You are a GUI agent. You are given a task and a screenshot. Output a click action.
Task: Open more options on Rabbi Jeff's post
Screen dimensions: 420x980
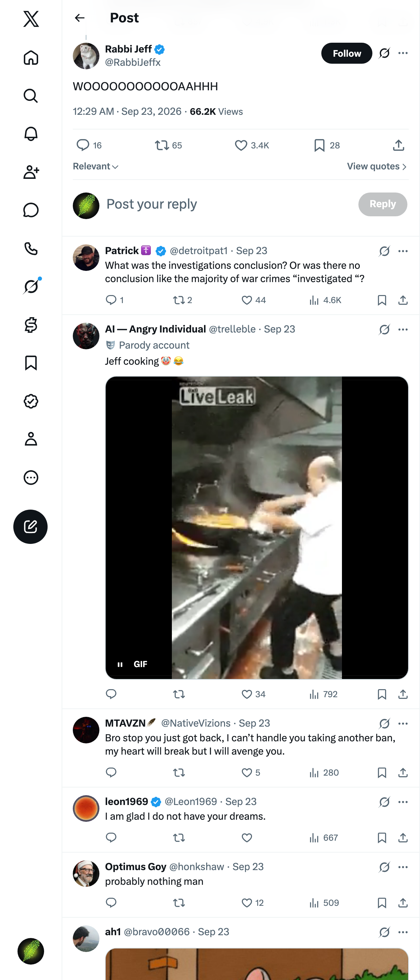click(x=403, y=53)
